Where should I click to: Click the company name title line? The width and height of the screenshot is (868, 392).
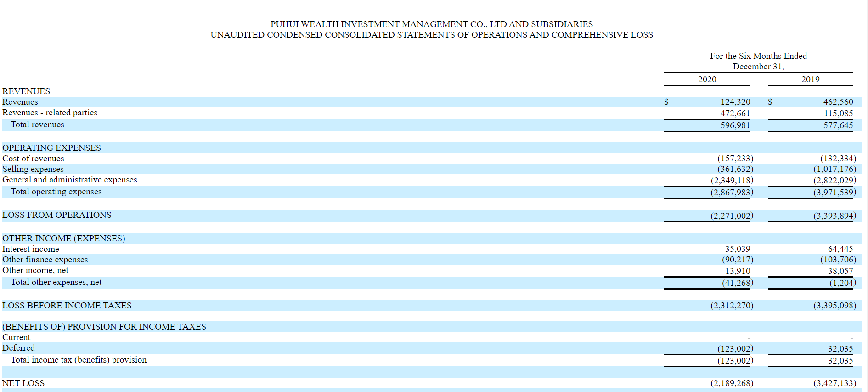click(432, 24)
